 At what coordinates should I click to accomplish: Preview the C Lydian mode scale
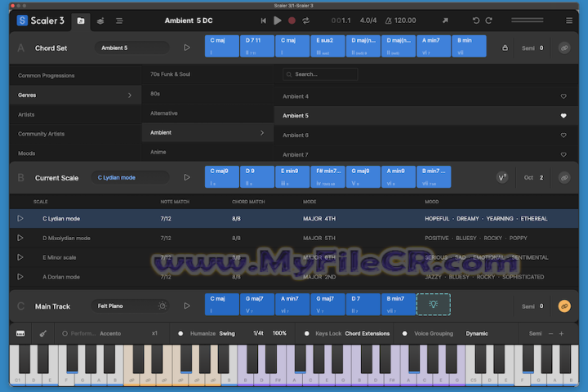click(x=20, y=218)
